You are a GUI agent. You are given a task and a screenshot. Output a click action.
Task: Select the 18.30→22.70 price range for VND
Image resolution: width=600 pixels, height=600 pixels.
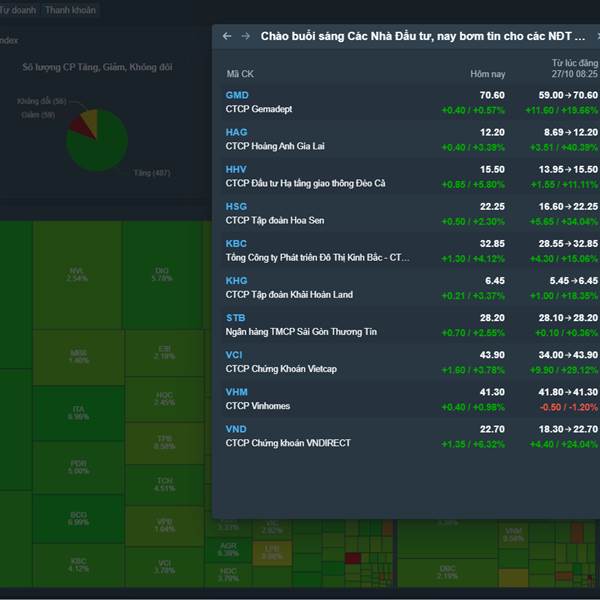click(x=568, y=429)
